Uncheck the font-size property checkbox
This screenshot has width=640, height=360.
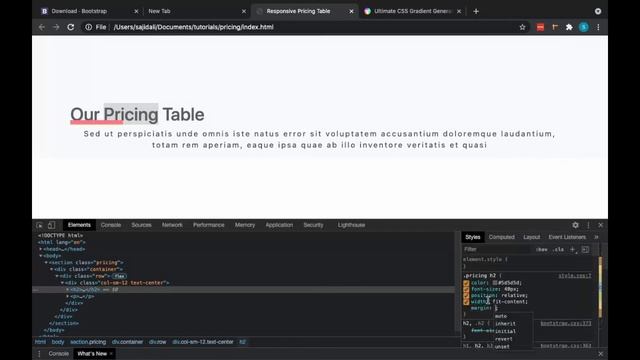pyautogui.click(x=466, y=289)
